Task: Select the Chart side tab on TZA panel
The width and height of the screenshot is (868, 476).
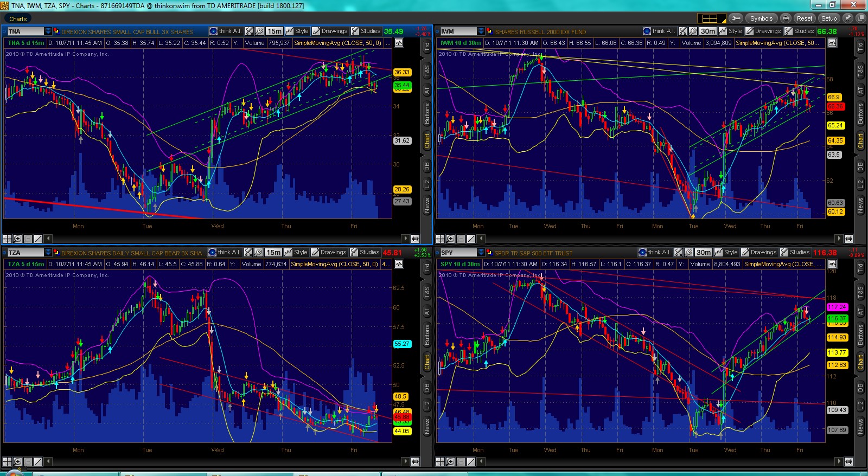Action: pyautogui.click(x=427, y=362)
